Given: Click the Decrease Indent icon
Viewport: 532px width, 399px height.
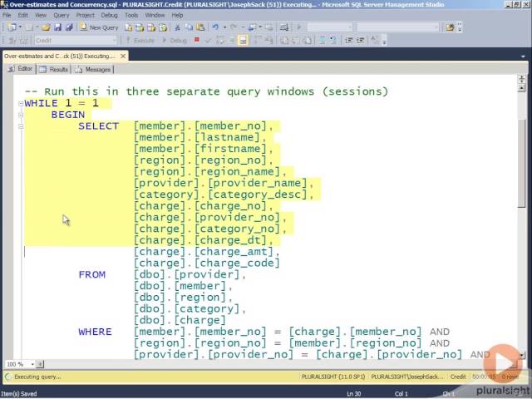Looking at the screenshot, I should pyautogui.click(x=349, y=41).
